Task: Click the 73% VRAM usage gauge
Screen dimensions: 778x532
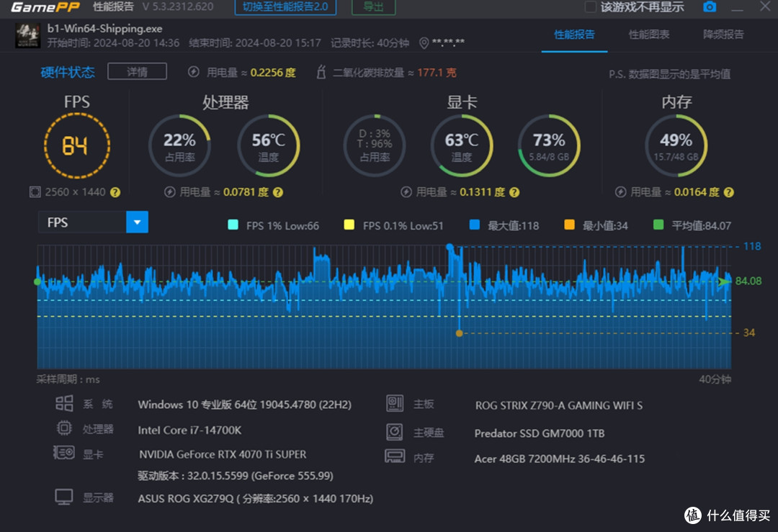Action: (549, 145)
